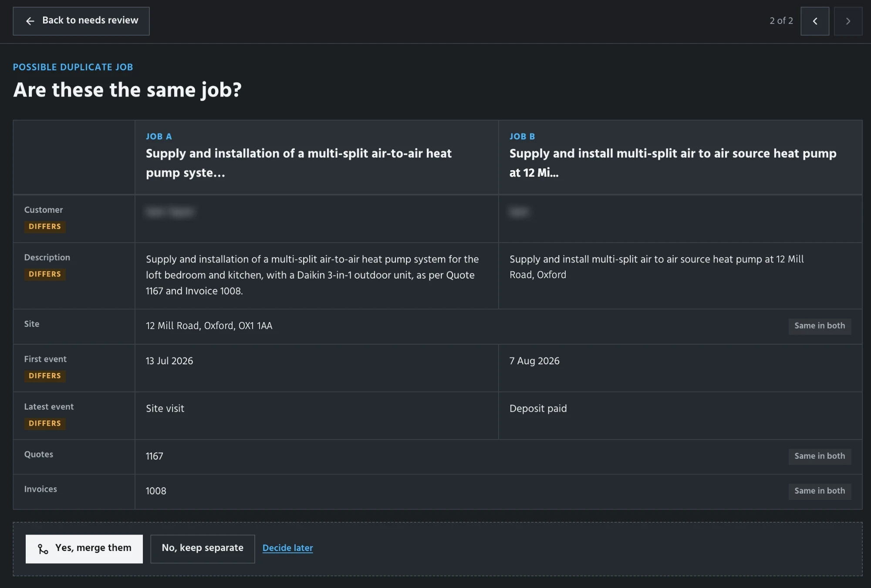Follow the Decide later link
The image size is (871, 588).
[287, 548]
